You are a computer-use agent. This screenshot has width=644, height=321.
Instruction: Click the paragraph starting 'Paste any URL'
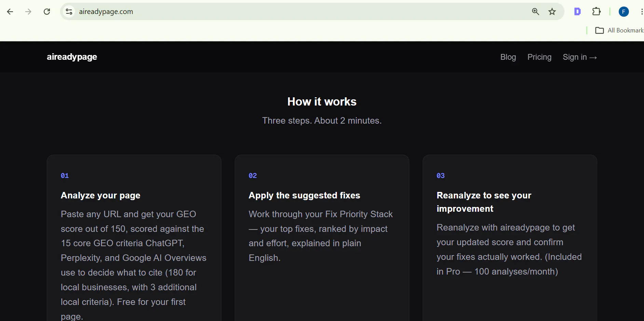click(x=134, y=265)
